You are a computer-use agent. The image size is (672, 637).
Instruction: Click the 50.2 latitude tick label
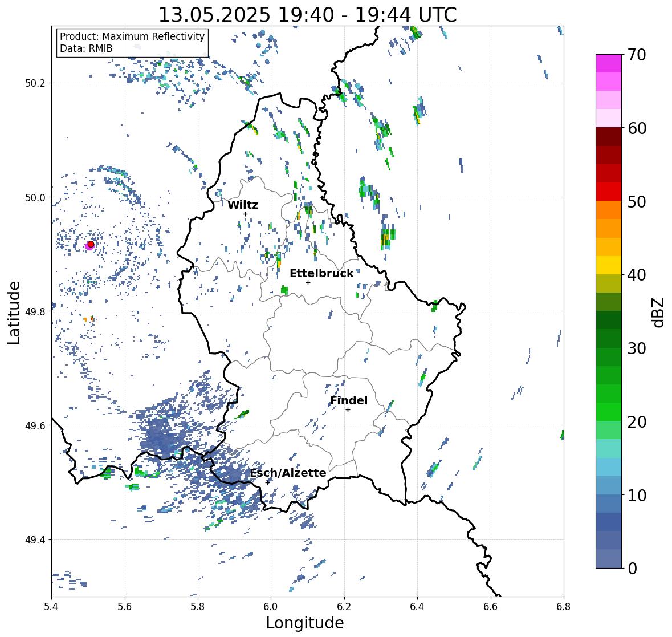(x=35, y=83)
